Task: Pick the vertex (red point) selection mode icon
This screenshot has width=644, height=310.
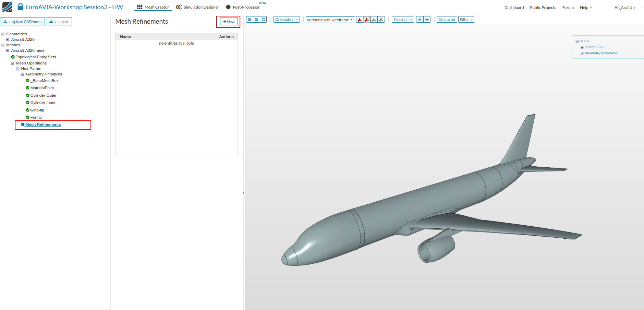Action: point(381,20)
